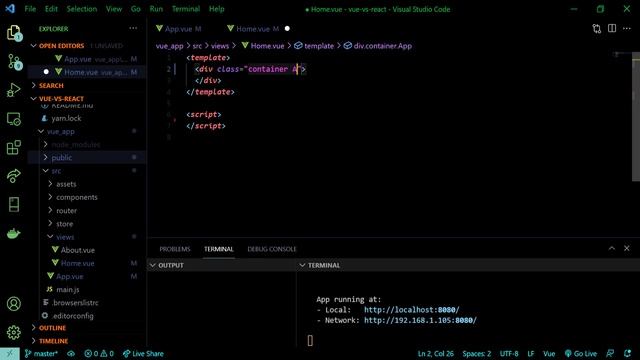Open remote window indicator in status bar
This screenshot has width=640, height=360.
10,353
